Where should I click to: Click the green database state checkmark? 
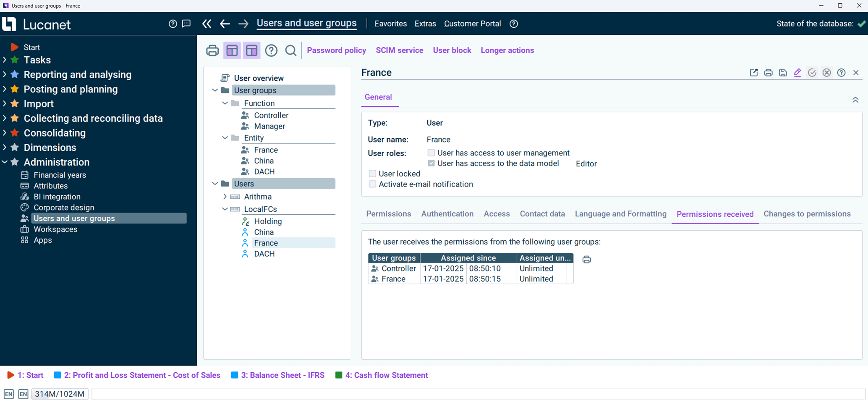[861, 24]
